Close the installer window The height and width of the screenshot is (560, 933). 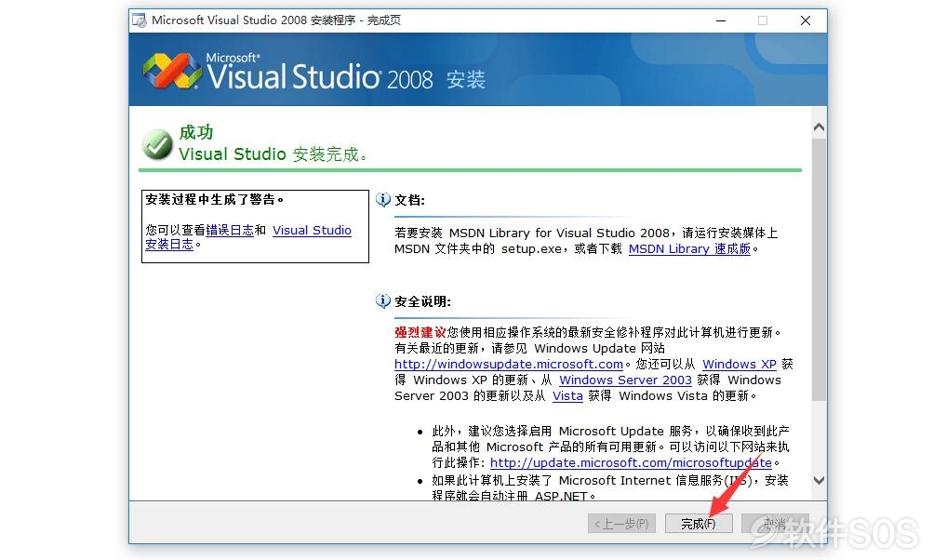[x=806, y=20]
